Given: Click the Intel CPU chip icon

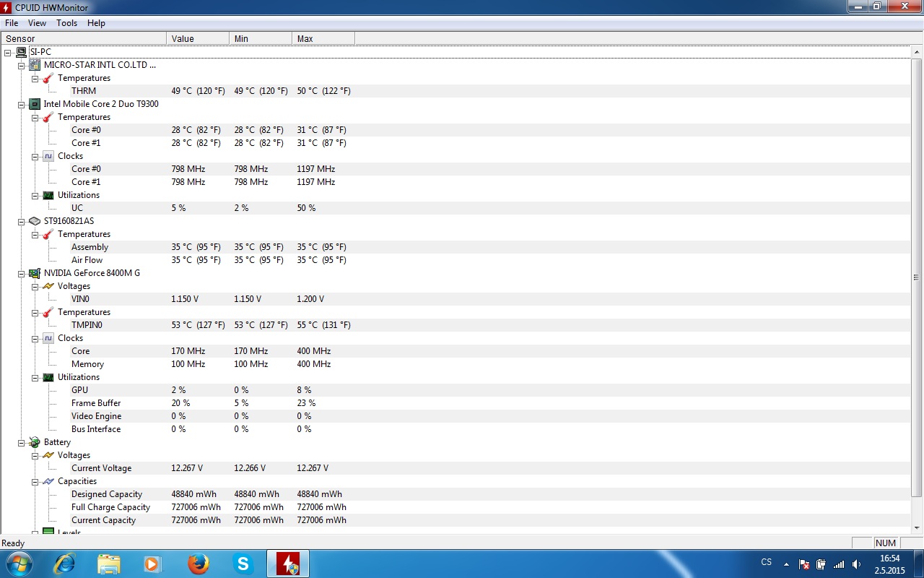Looking at the screenshot, I should (x=35, y=104).
